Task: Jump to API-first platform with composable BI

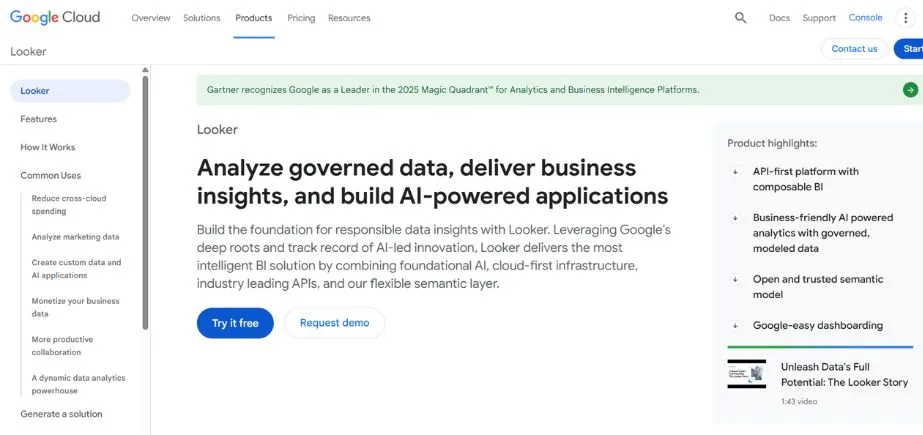Action: (x=805, y=180)
